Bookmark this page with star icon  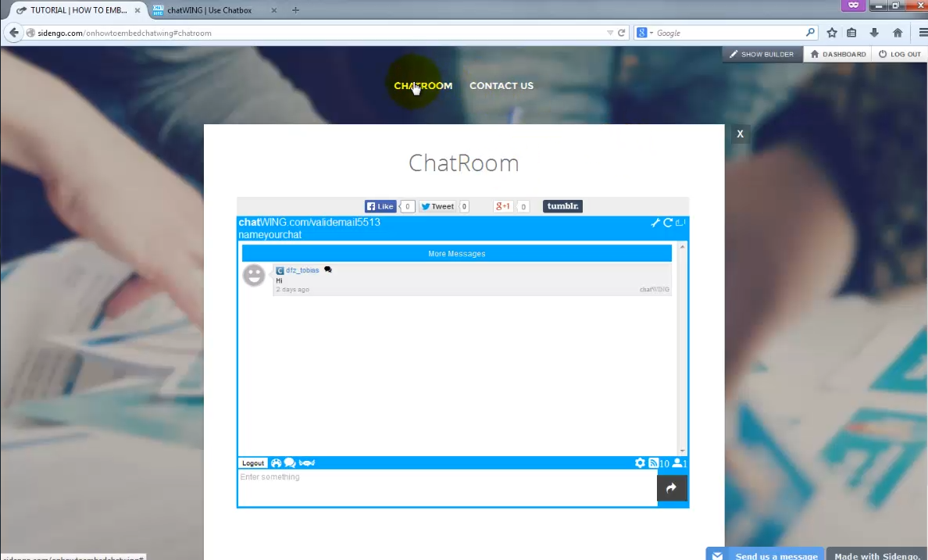click(x=832, y=33)
